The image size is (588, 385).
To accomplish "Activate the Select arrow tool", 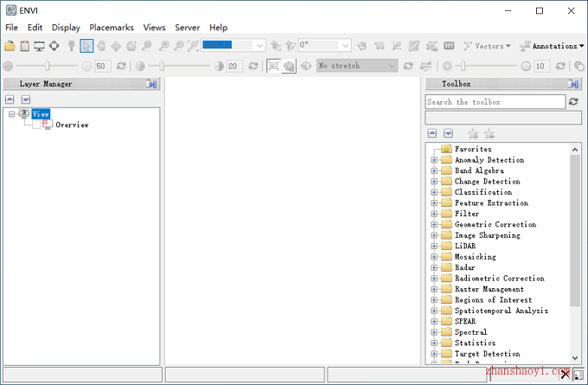I will (86, 46).
